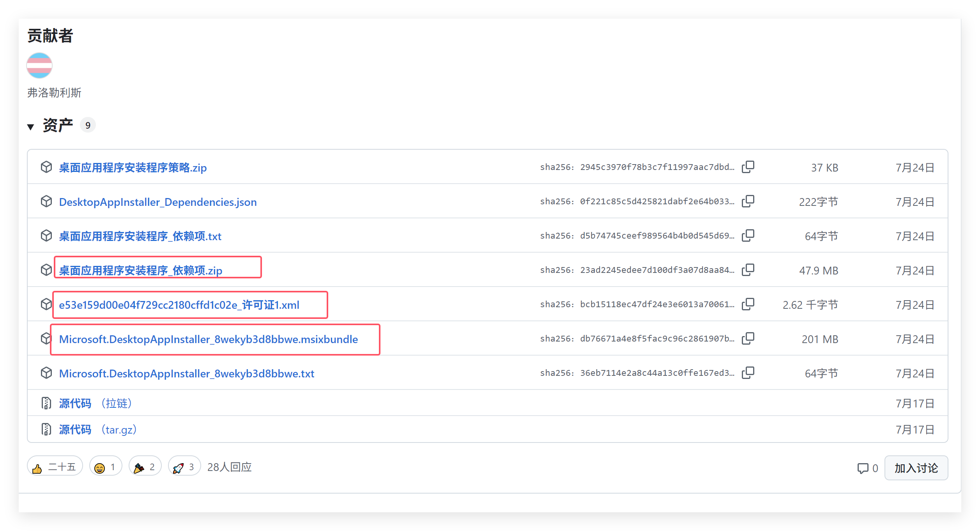Toggle the rocket reaction

point(184,467)
